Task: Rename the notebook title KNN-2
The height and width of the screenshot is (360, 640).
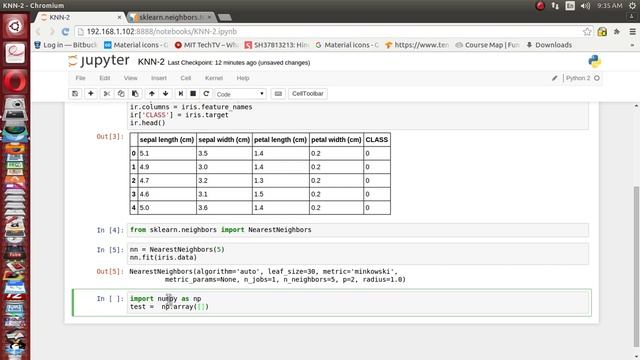Action: pyautogui.click(x=151, y=62)
